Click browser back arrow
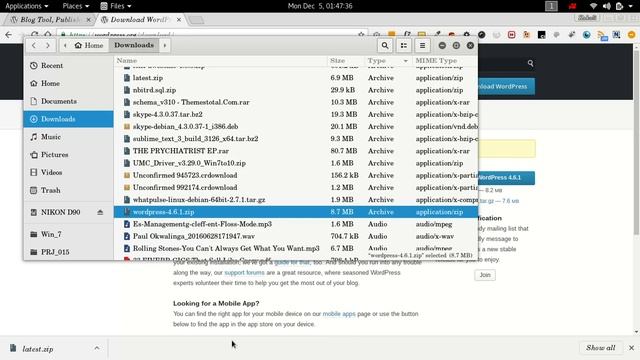This screenshot has height=360, width=640. tap(9, 35)
